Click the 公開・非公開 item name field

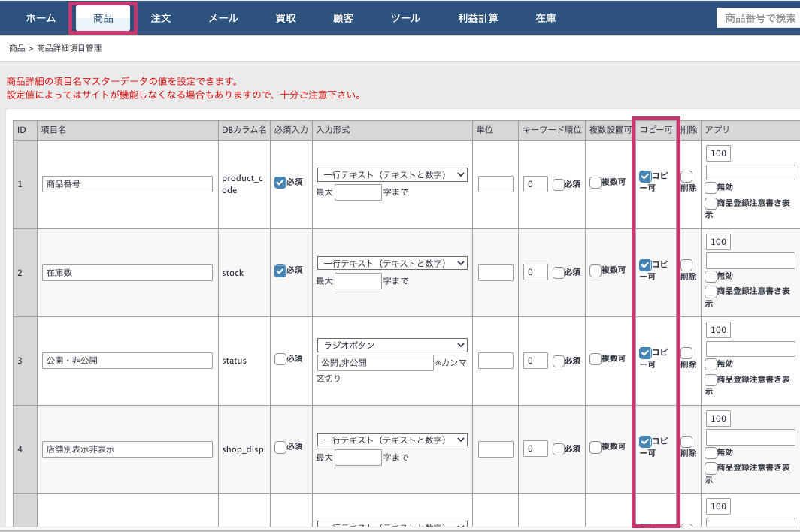[127, 361]
